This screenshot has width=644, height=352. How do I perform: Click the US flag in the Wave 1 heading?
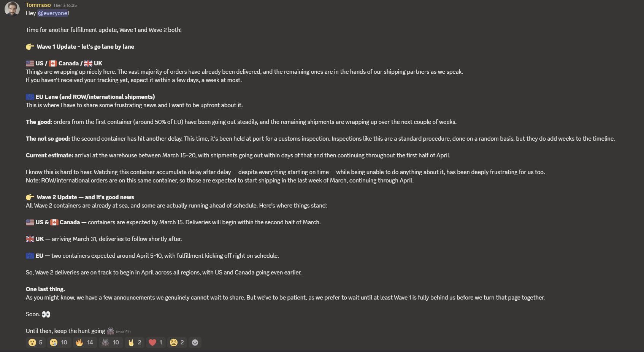click(30, 63)
